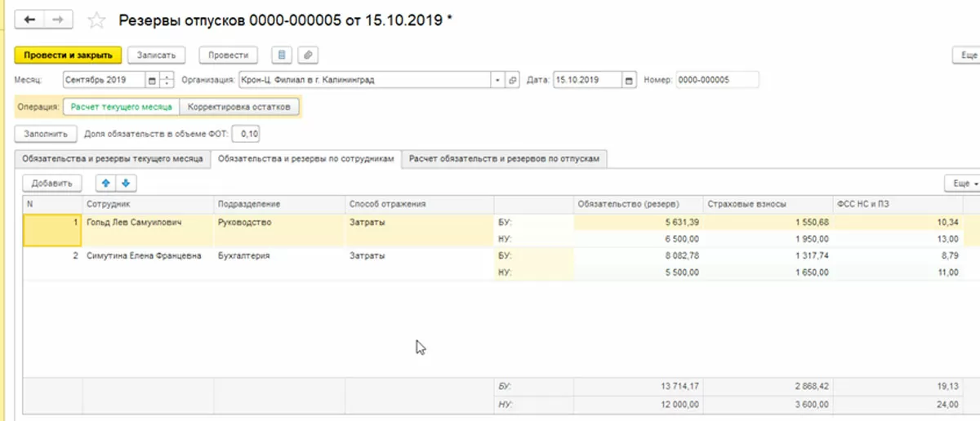The width and height of the screenshot is (980, 421).
Task: Click the paperclip attachments icon
Action: coord(308,55)
